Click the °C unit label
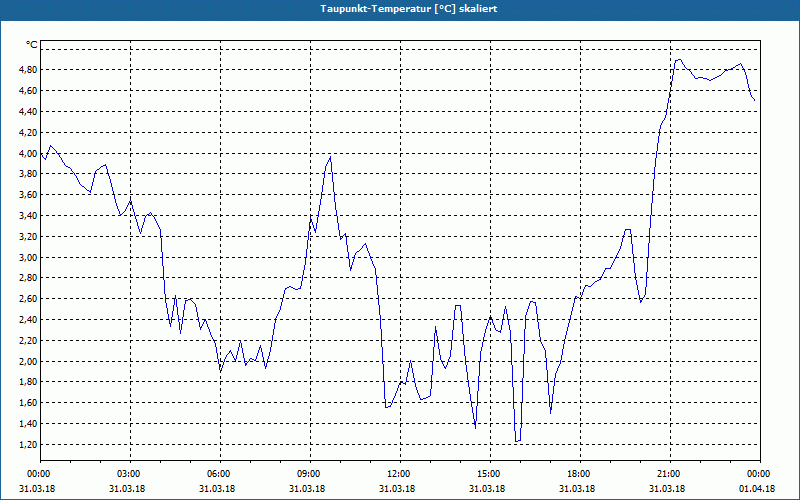Image resolution: width=800 pixels, height=500 pixels. pyautogui.click(x=31, y=45)
